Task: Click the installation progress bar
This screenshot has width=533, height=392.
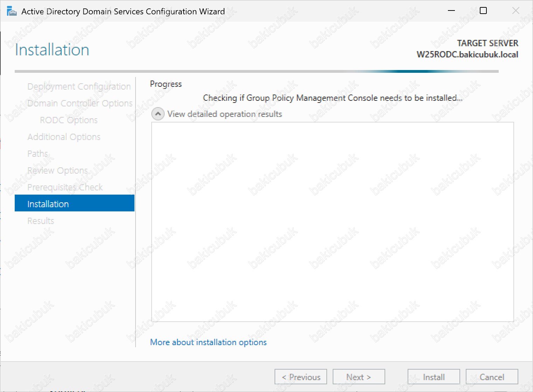Action: (256, 71)
